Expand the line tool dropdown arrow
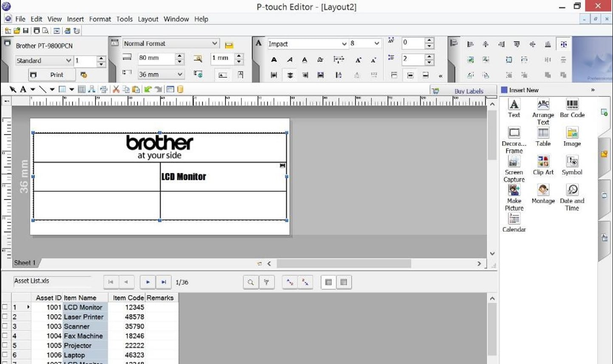Screen dimensions: 613x364 52,89
